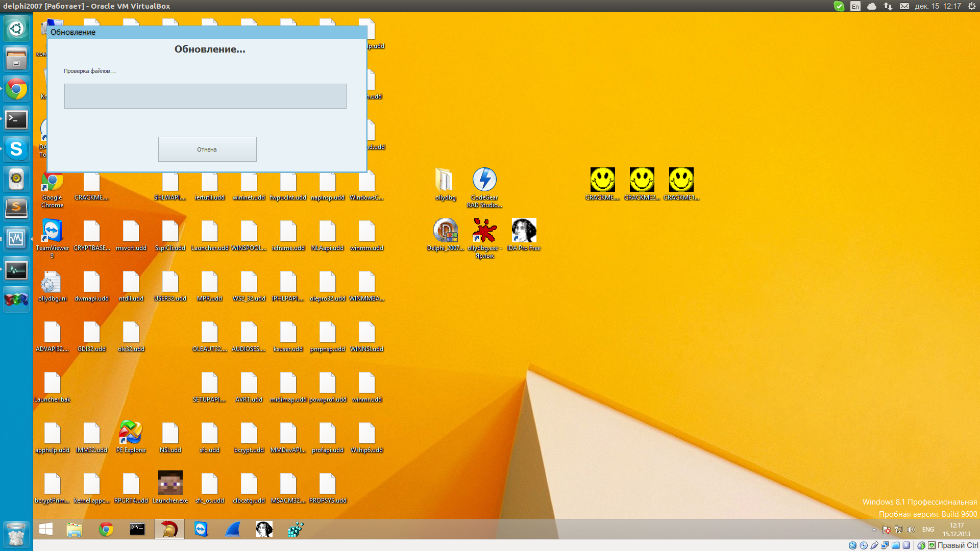This screenshot has width=980, height=551.
Task: Open the ollydbg folder on desktop
Action: click(x=445, y=180)
